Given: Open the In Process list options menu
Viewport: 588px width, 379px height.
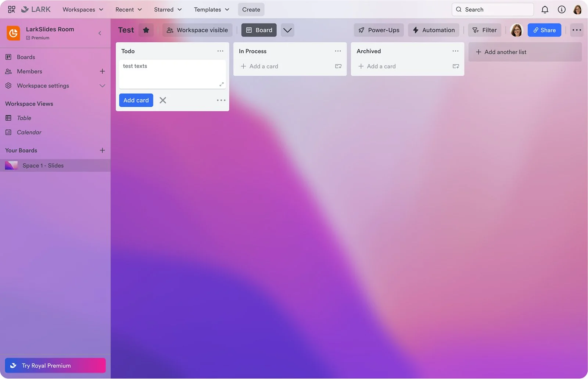Looking at the screenshot, I should pos(338,51).
